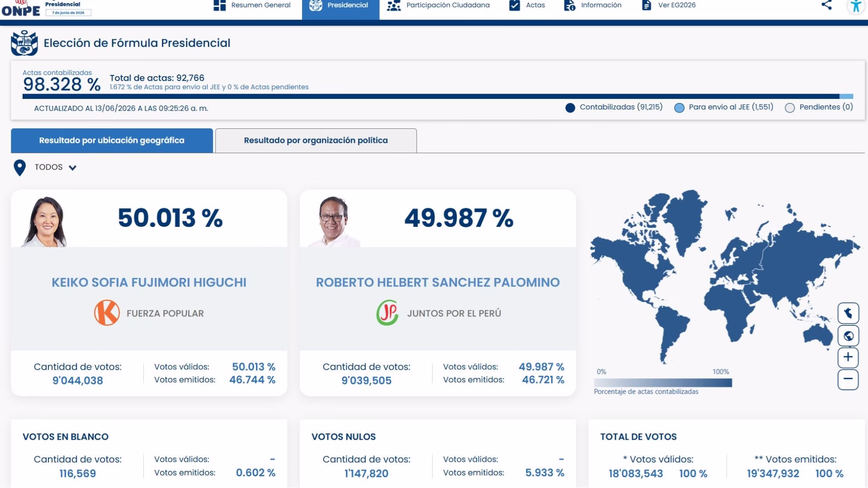This screenshot has width=868, height=488.
Task: Click Porcentaje de actas contabilizadas caption
Action: click(646, 392)
